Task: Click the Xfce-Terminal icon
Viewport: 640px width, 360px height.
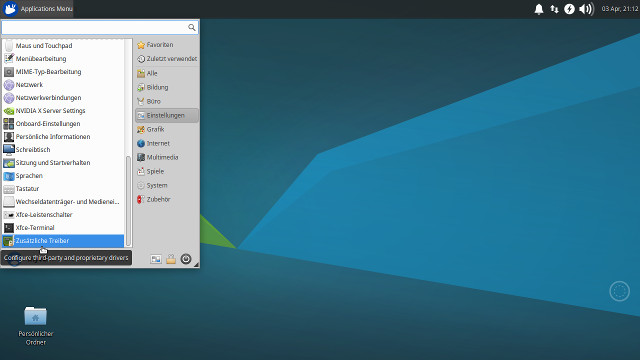Action: click(x=9, y=228)
